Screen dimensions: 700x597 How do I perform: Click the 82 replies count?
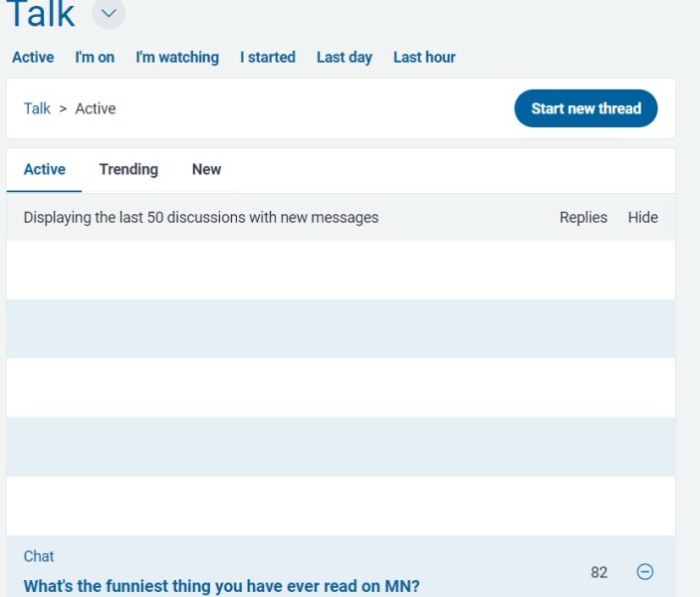point(599,572)
